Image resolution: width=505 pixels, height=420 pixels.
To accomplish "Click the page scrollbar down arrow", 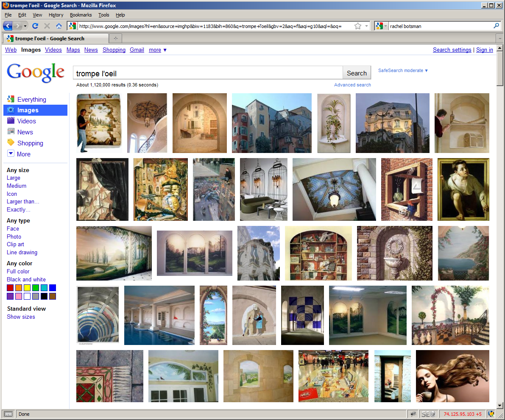I will (x=499, y=406).
